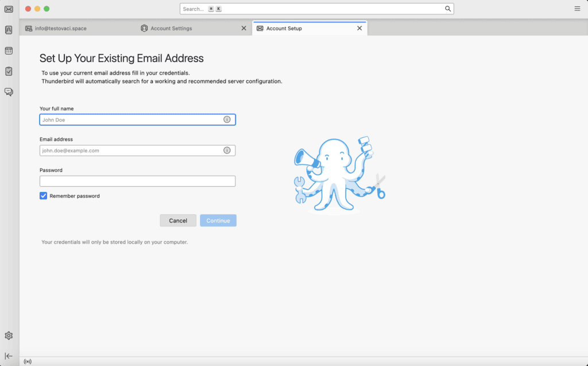This screenshot has height=366, width=588.
Task: Open the Tasks sidebar icon
Action: click(9, 71)
